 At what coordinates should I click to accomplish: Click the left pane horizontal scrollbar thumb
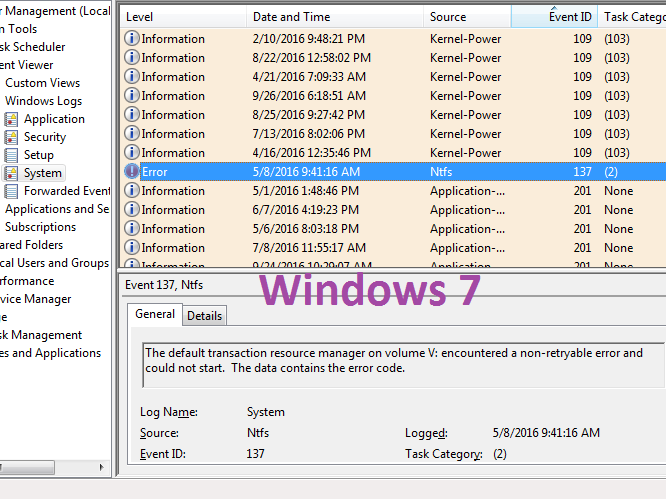tap(27, 467)
